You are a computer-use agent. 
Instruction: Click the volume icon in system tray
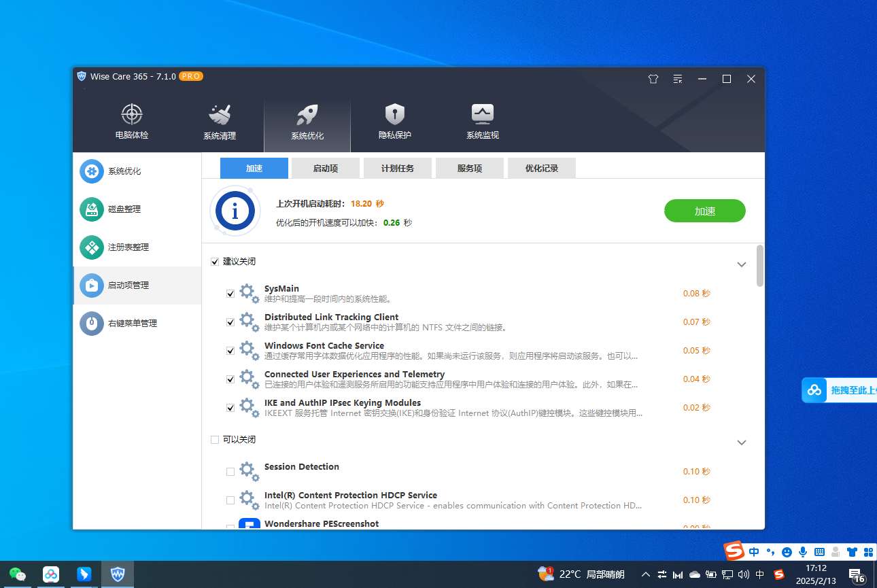tap(744, 574)
